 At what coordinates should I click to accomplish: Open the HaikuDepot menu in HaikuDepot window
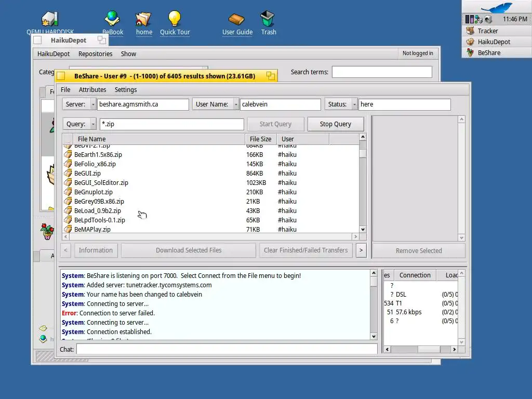click(x=54, y=54)
